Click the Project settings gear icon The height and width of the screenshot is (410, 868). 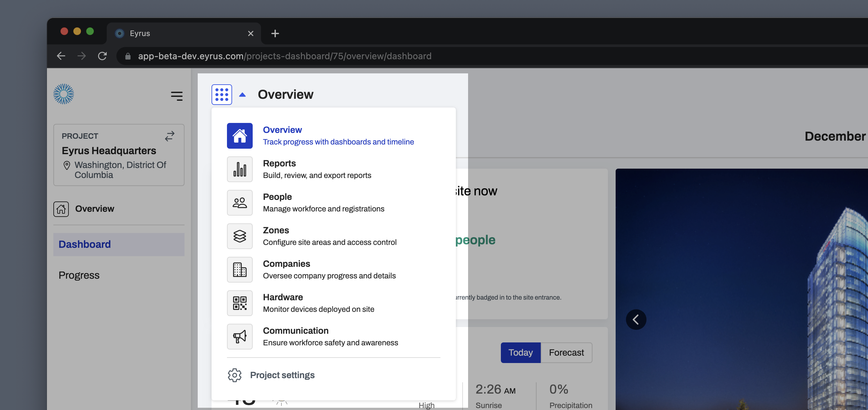pyautogui.click(x=235, y=375)
